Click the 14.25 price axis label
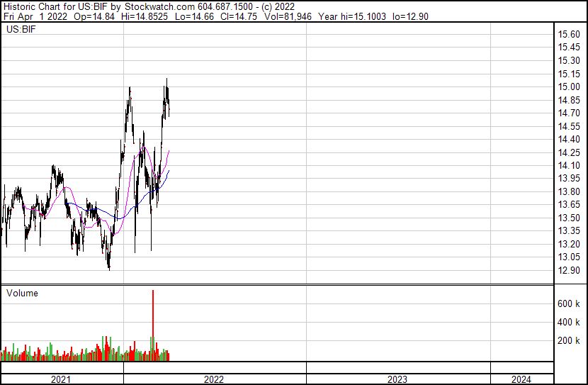The width and height of the screenshot is (588, 385). click(569, 153)
